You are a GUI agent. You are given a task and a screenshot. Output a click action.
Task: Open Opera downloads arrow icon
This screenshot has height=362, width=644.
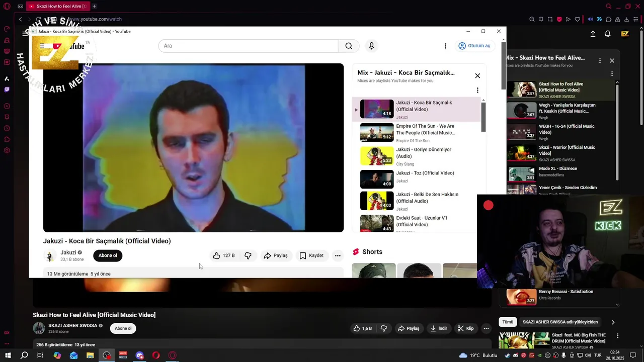(627, 19)
